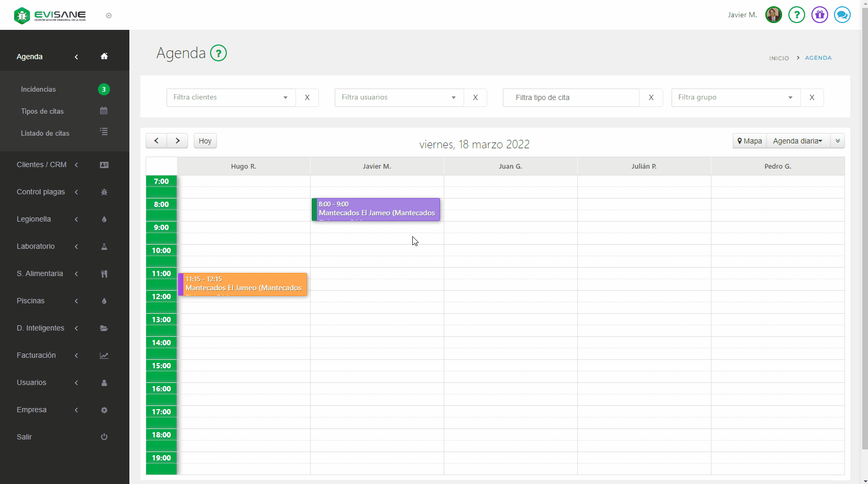Open the chat bubble icon in header
This screenshot has height=484, width=868.
tap(842, 15)
